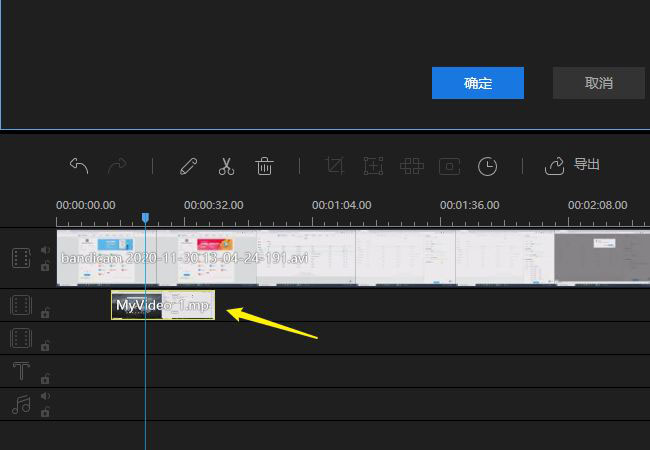Select the MyVideo_1.mp4 clip
Viewport: 650px width, 450px height.
[163, 305]
